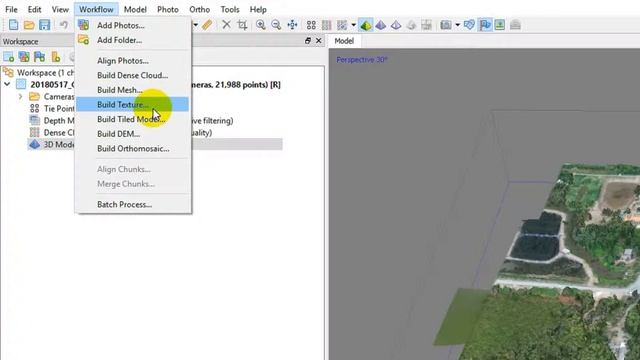
Task: Expand the Cameras folder
Action: [20, 97]
